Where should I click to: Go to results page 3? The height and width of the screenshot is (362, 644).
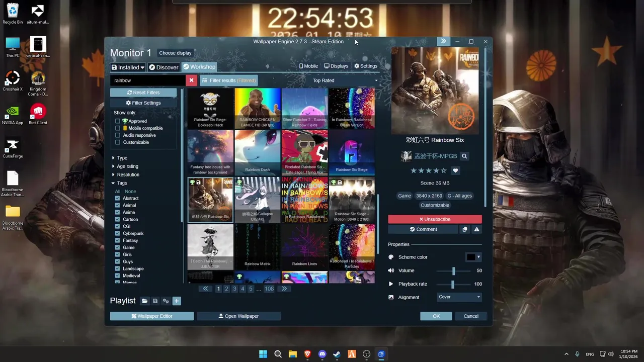point(234,289)
